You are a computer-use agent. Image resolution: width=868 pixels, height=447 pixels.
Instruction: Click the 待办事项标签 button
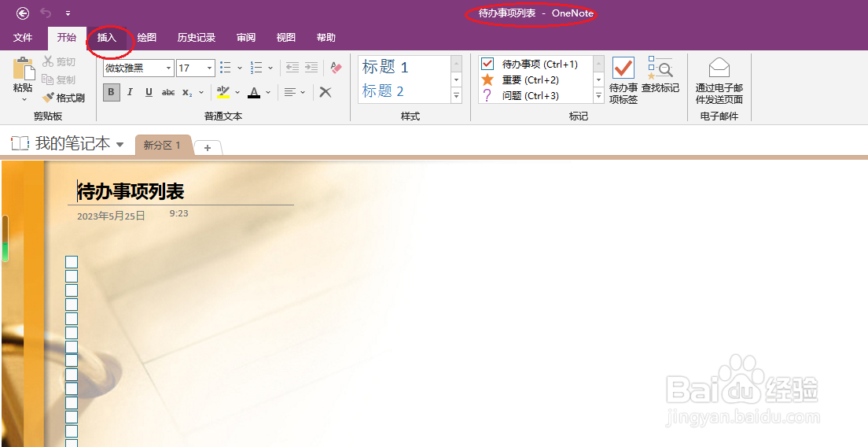[x=623, y=81]
